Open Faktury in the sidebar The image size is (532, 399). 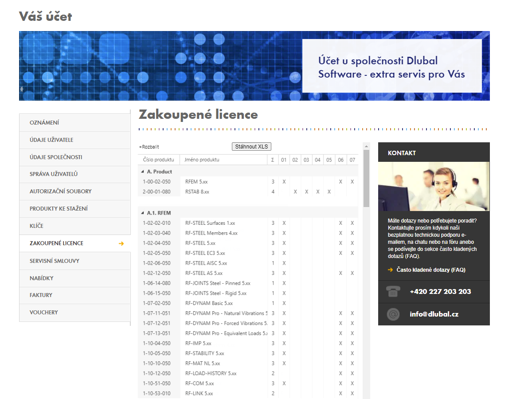pyautogui.click(x=75, y=295)
